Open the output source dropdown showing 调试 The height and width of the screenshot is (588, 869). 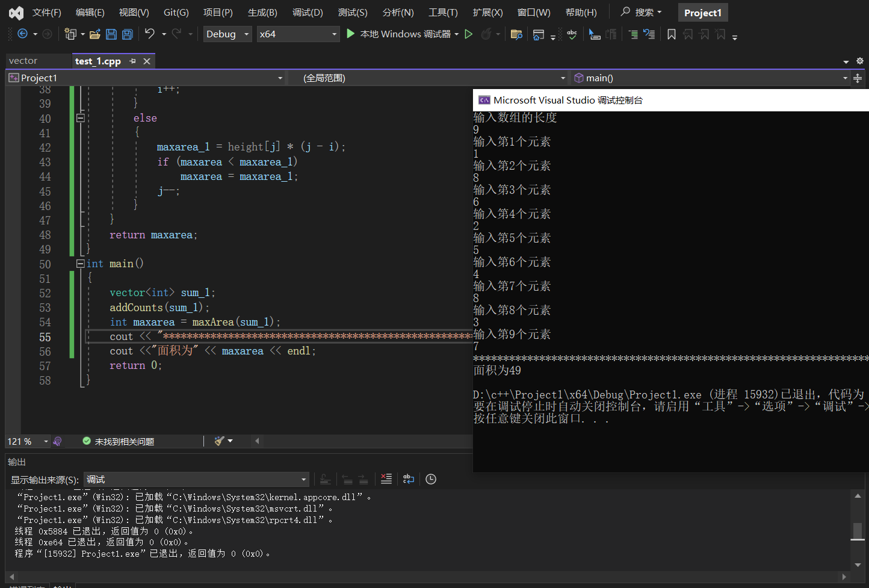[196, 479]
